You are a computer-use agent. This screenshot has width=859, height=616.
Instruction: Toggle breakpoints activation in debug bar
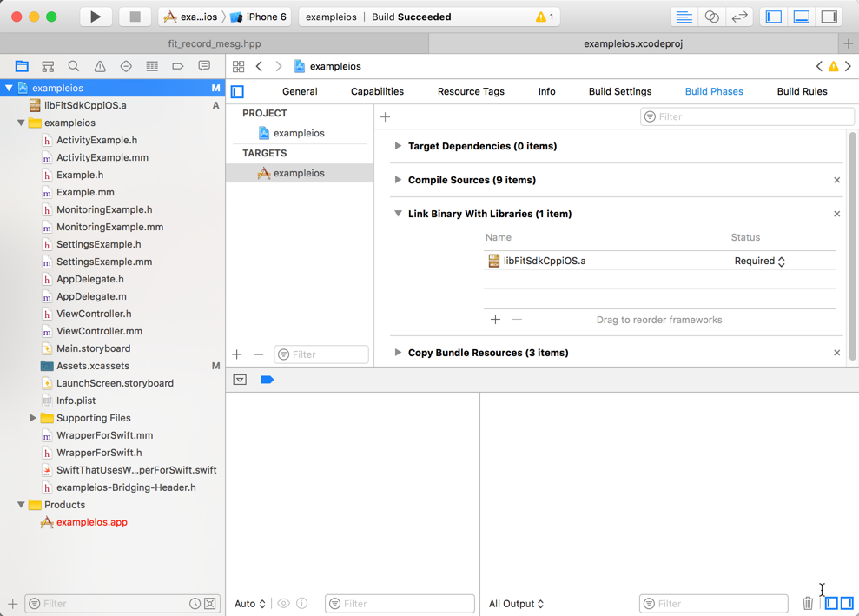(x=268, y=380)
